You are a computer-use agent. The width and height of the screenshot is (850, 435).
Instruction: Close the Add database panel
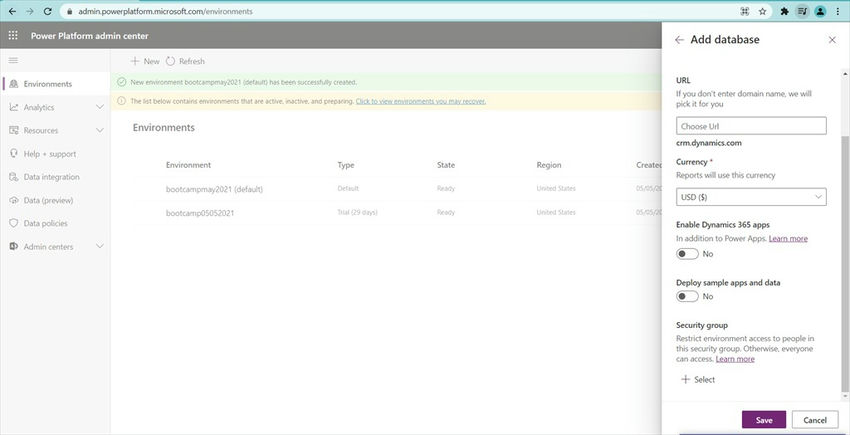click(832, 40)
